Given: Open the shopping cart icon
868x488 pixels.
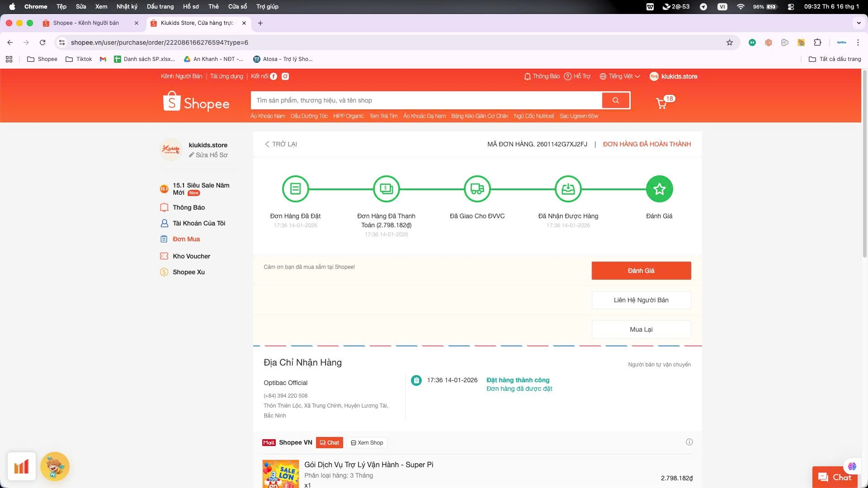Looking at the screenshot, I should (662, 103).
